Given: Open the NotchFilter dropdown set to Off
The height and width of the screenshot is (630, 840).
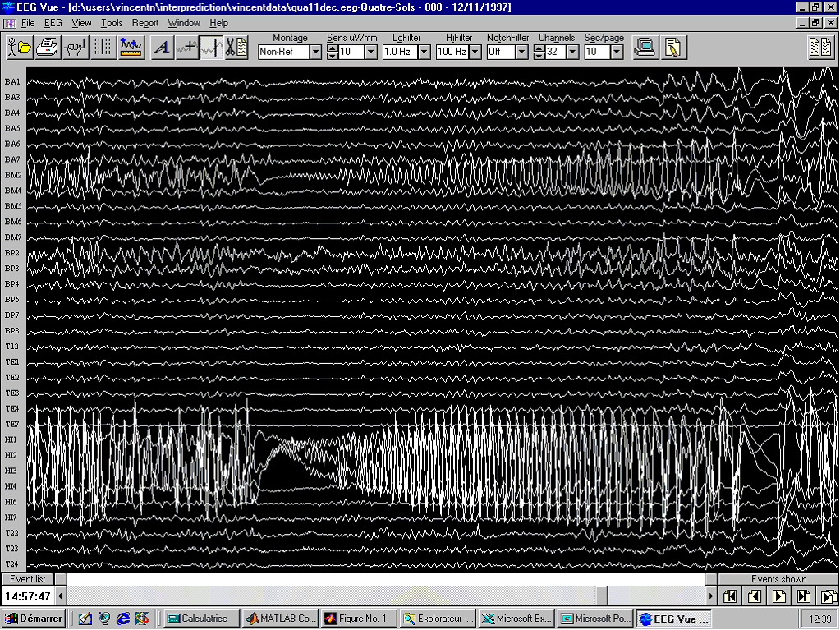Looking at the screenshot, I should coord(521,52).
